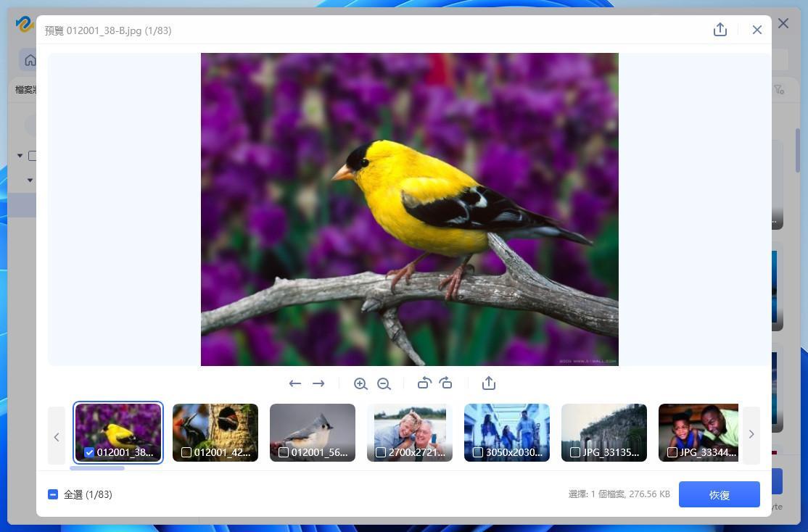Move thumbnail strip left with chevron

(56, 436)
